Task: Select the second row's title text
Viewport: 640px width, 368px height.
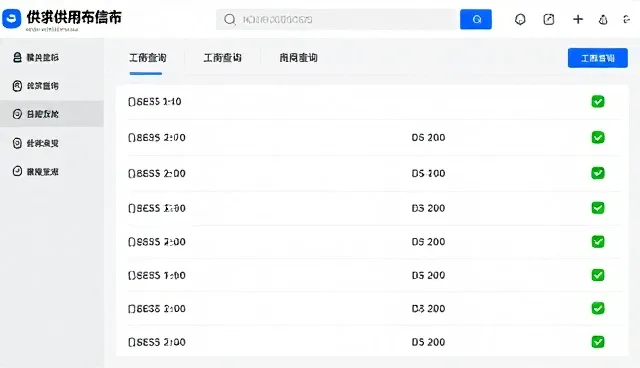Action: point(157,137)
